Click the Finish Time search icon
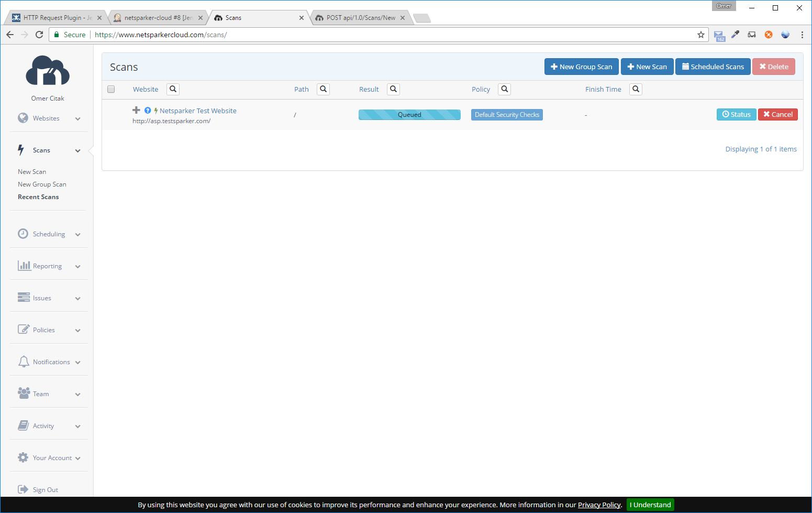This screenshot has height=513, width=812. [636, 89]
